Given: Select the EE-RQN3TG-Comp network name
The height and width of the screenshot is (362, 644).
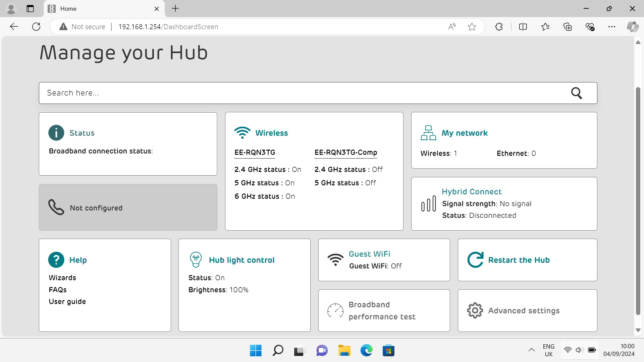Looking at the screenshot, I should click(345, 153).
